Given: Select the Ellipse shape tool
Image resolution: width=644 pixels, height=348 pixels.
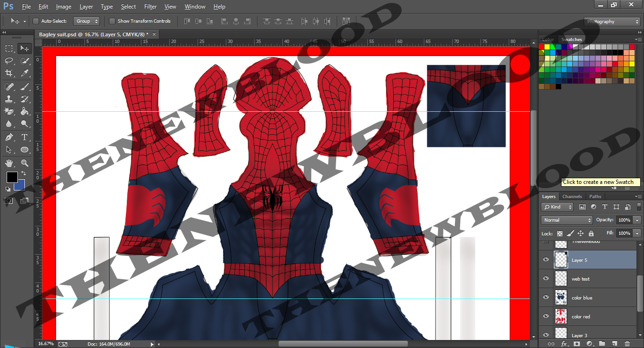Looking at the screenshot, I should 25,149.
